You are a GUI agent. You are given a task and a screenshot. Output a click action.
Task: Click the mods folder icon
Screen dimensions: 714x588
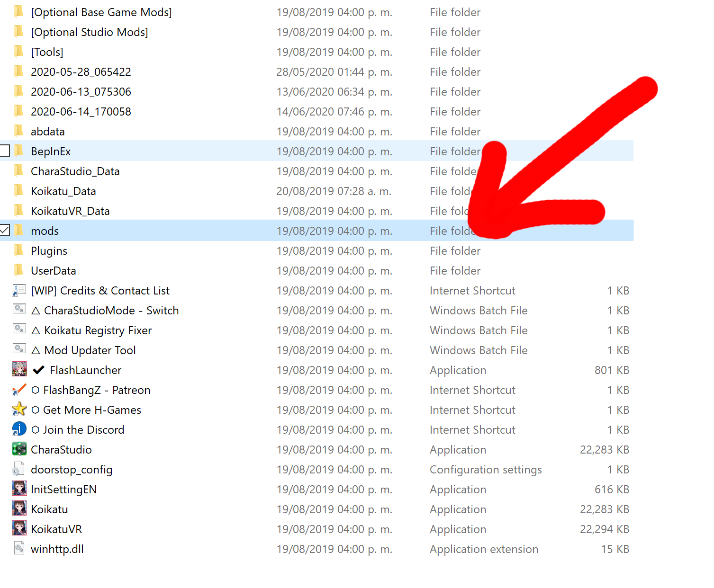pos(18,230)
